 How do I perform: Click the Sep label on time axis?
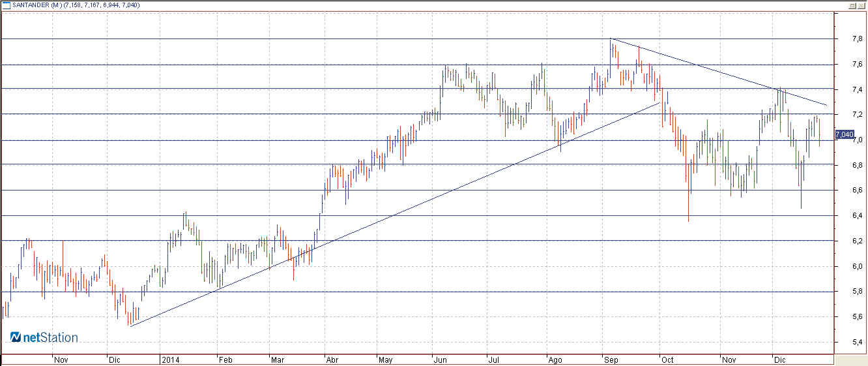(611, 359)
